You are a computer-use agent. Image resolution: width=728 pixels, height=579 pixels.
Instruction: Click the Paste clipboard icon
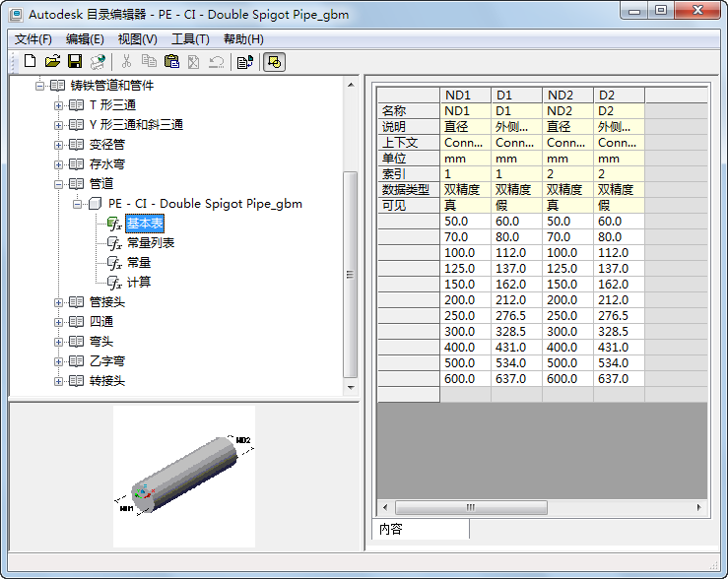coord(171,61)
